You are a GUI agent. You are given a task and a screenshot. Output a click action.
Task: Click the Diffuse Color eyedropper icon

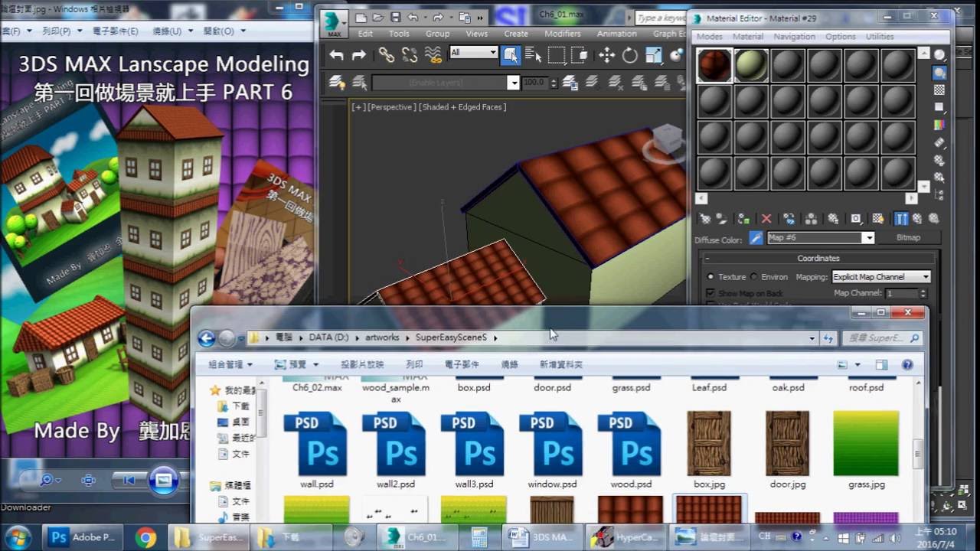coord(756,238)
